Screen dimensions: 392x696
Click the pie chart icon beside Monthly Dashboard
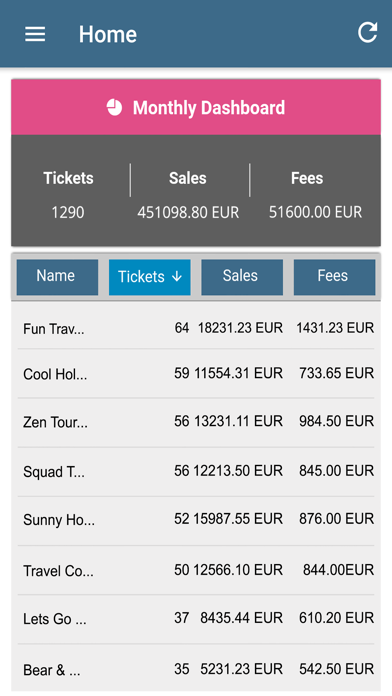tap(114, 107)
